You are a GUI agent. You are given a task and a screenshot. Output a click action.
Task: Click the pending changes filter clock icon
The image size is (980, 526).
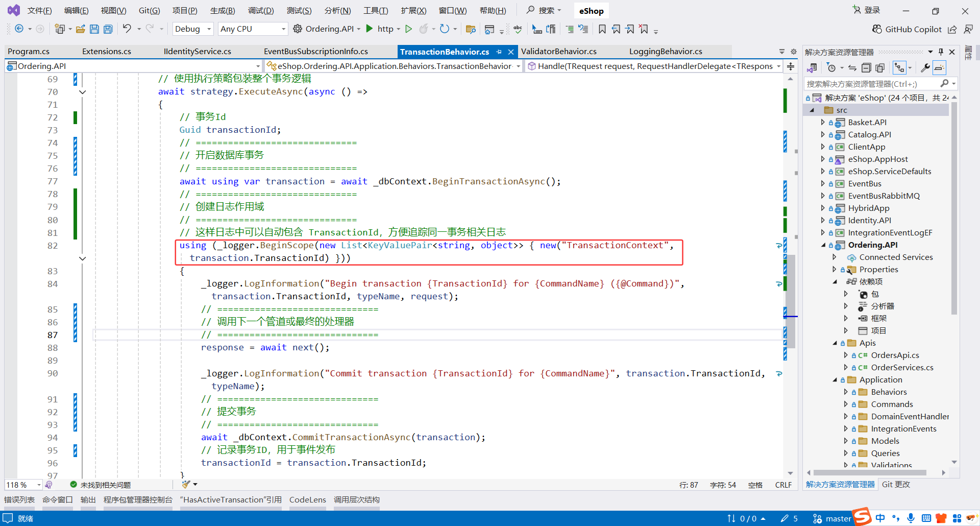[x=831, y=68]
